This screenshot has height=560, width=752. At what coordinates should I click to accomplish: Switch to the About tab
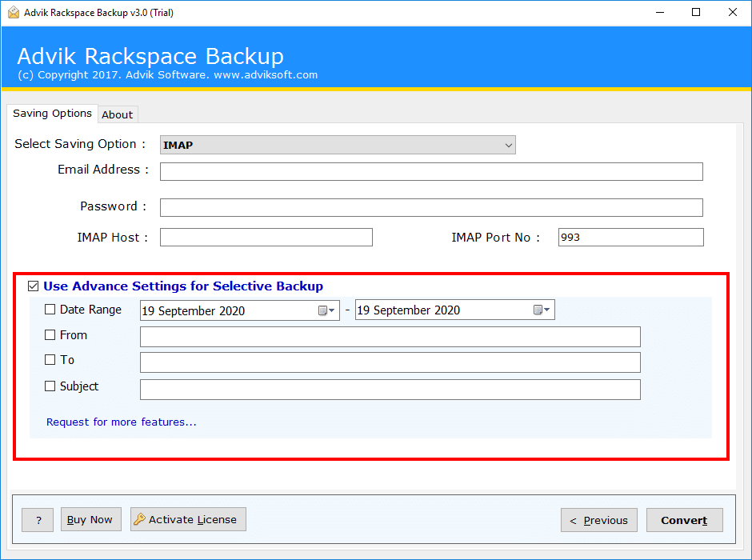coord(118,114)
